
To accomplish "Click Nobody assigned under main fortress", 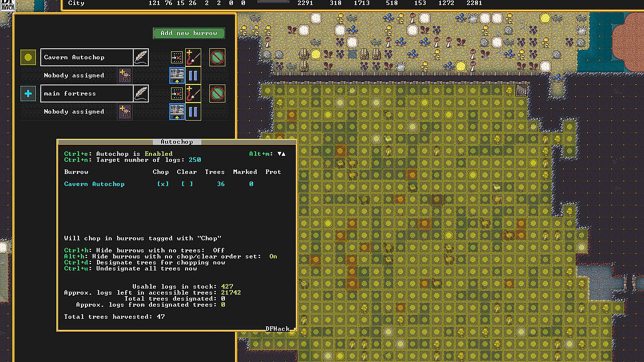I will pyautogui.click(x=74, y=112).
